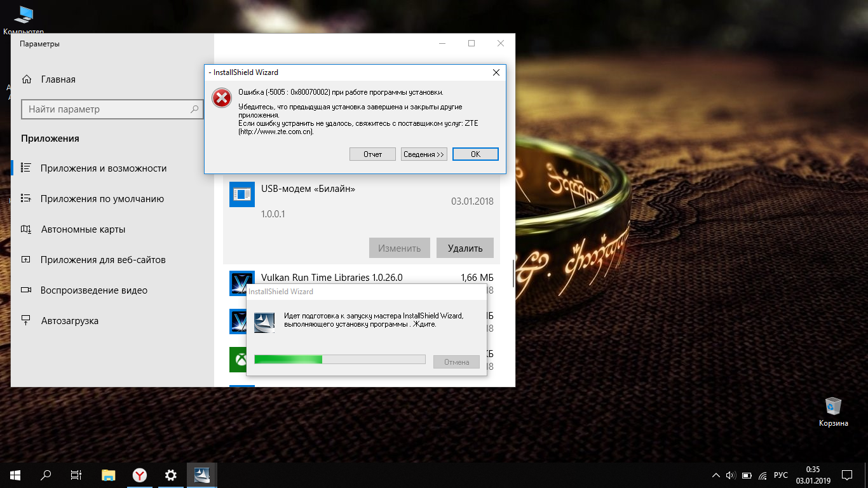Open battery tray icon
Viewport: 868px width, 488px height.
click(747, 475)
